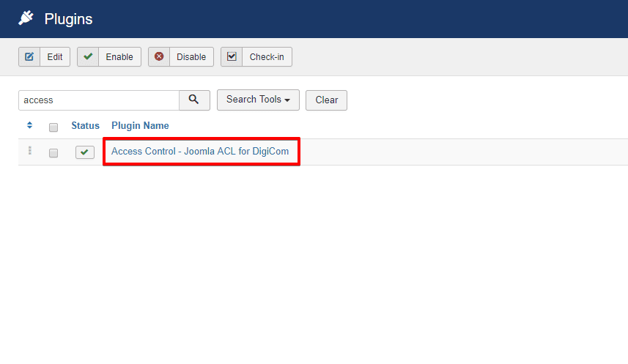628x364 pixels.
Task: Click the pencil icon on the Edit button
Action: coord(29,57)
